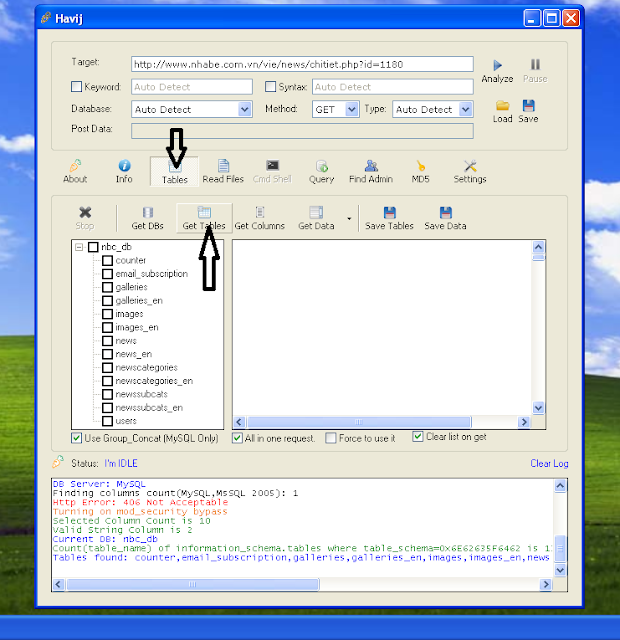Click the log vertical scroll down arrow
The width and height of the screenshot is (620, 640).
coord(560,570)
